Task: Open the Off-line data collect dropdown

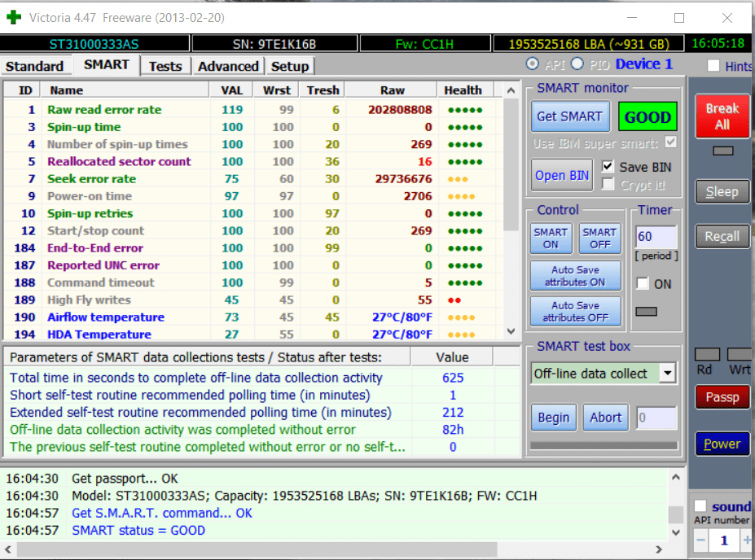Action: [668, 374]
